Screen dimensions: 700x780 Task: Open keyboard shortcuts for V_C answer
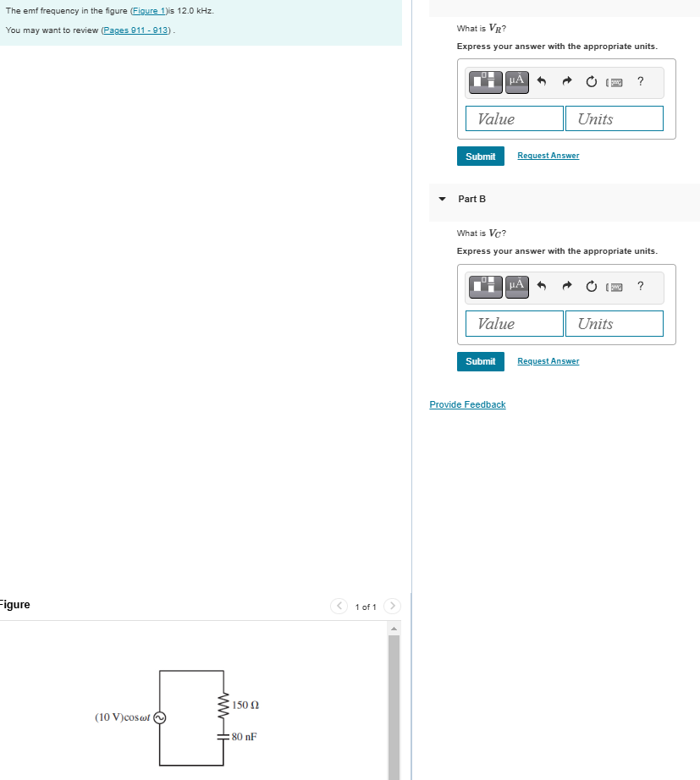tap(615, 287)
